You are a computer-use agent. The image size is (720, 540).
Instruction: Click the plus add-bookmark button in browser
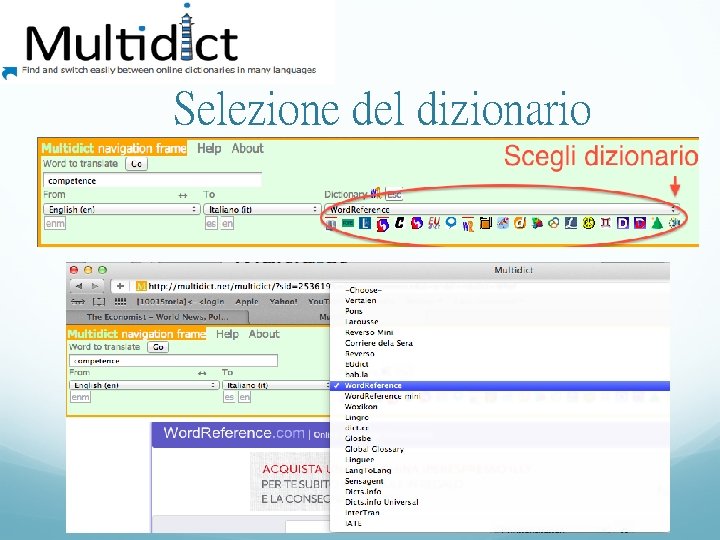coord(120,286)
